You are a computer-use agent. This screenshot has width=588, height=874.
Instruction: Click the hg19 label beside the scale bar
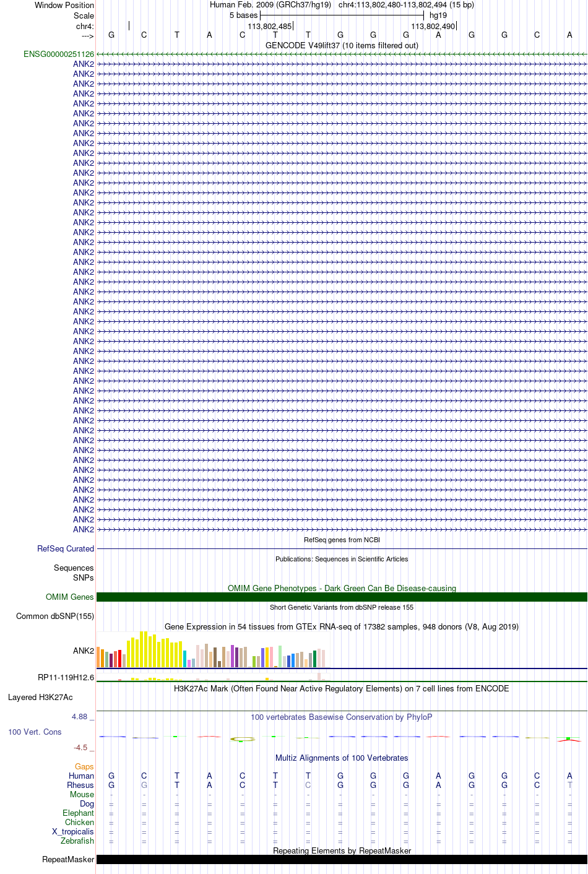coord(438,15)
